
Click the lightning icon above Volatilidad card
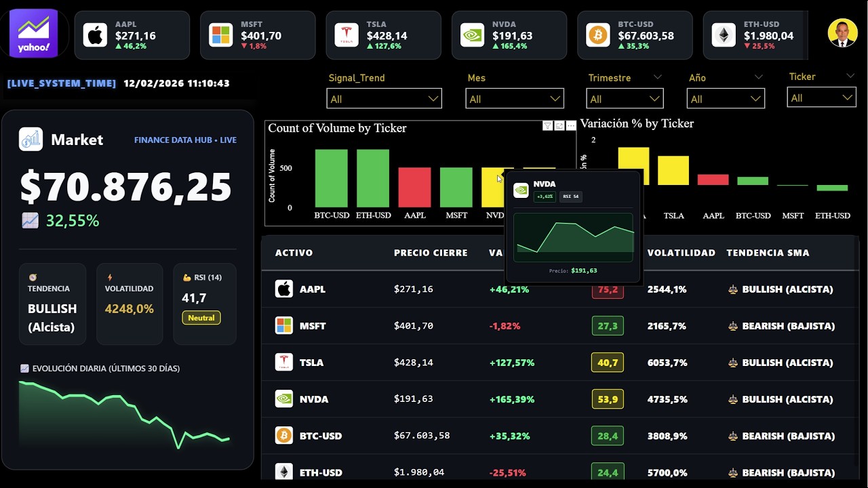click(x=110, y=277)
